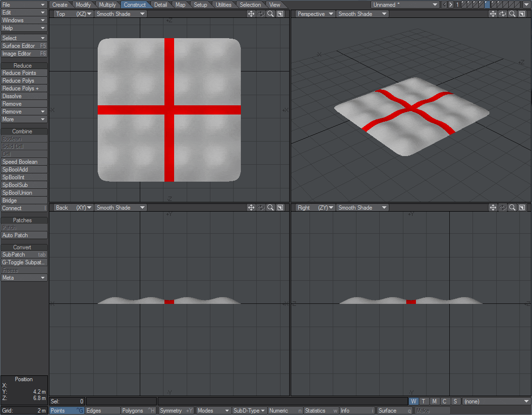Open the Help dropdown menu

(24, 28)
